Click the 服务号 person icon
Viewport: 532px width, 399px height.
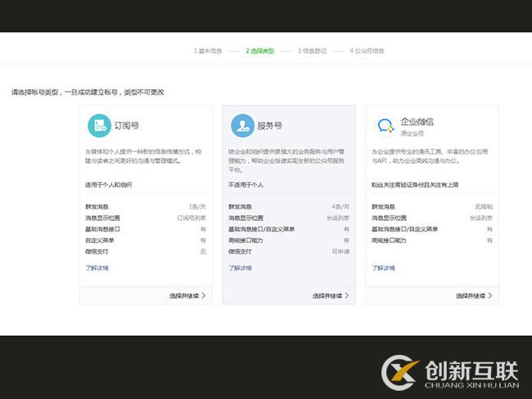click(x=242, y=125)
